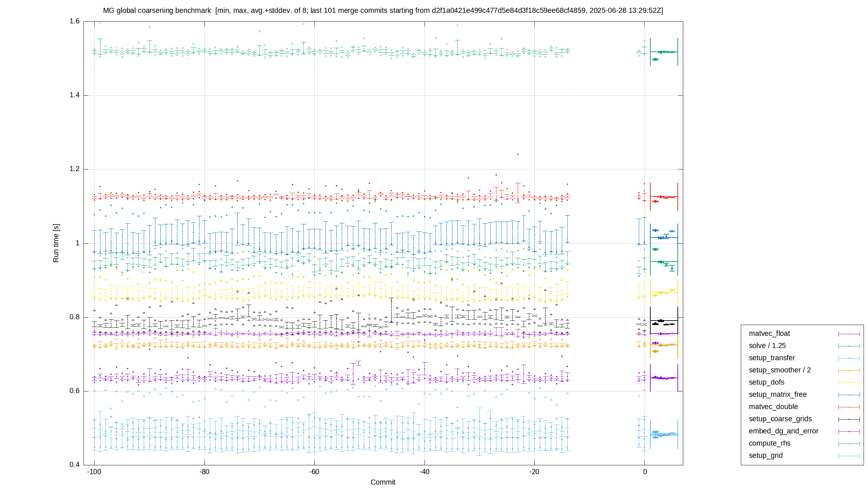Select the setup_grid legend label

pos(766,455)
